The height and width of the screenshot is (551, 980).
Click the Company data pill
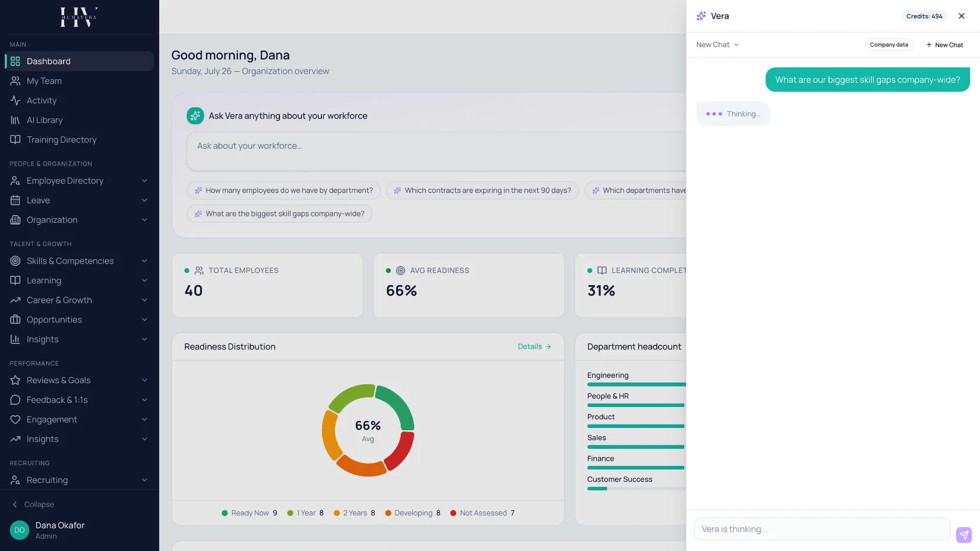(889, 45)
